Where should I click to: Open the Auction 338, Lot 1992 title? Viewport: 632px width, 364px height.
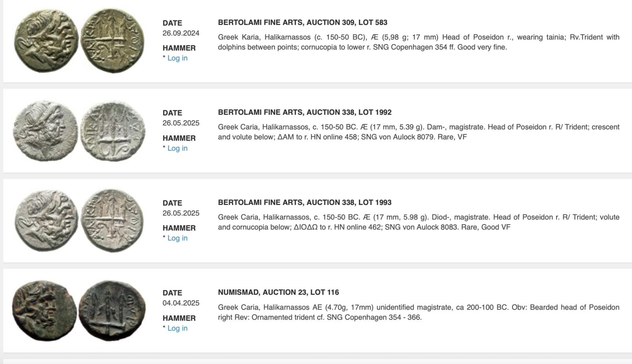(x=305, y=113)
